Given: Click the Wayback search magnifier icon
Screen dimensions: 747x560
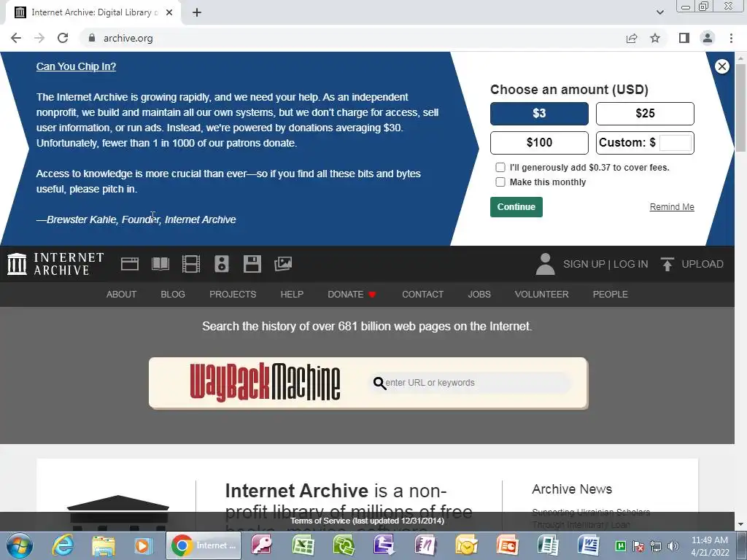Looking at the screenshot, I should coord(379,383).
